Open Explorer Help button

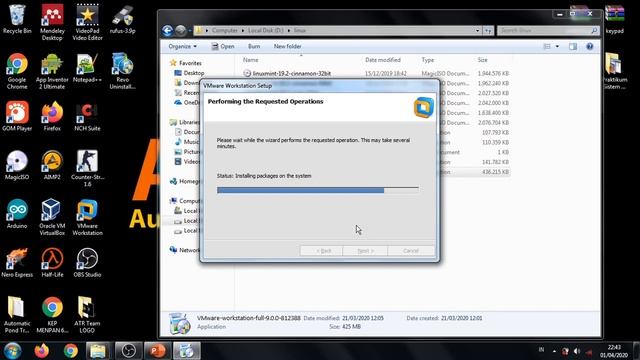pyautogui.click(x=589, y=47)
